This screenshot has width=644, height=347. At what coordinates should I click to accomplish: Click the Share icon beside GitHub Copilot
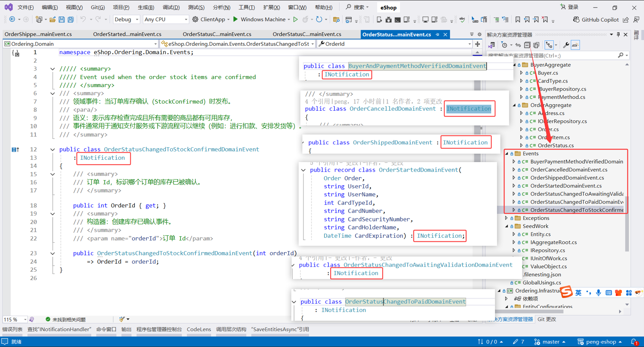(626, 19)
